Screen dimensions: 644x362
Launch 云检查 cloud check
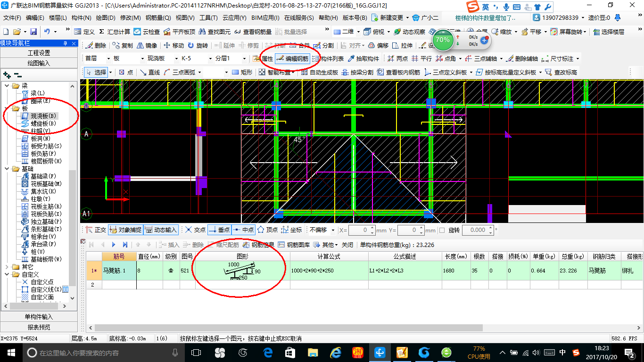click(147, 32)
